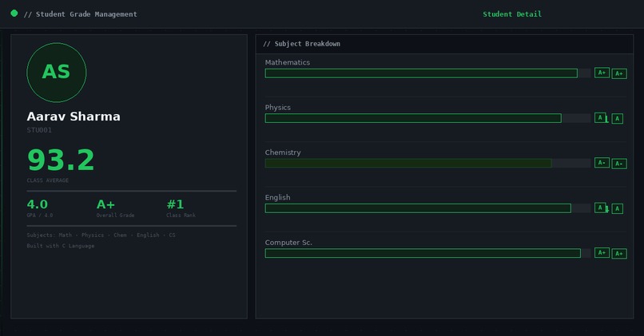This screenshot has width=644, height=336.
Task: Click the Physics progress bar
Action: pyautogui.click(x=428, y=118)
